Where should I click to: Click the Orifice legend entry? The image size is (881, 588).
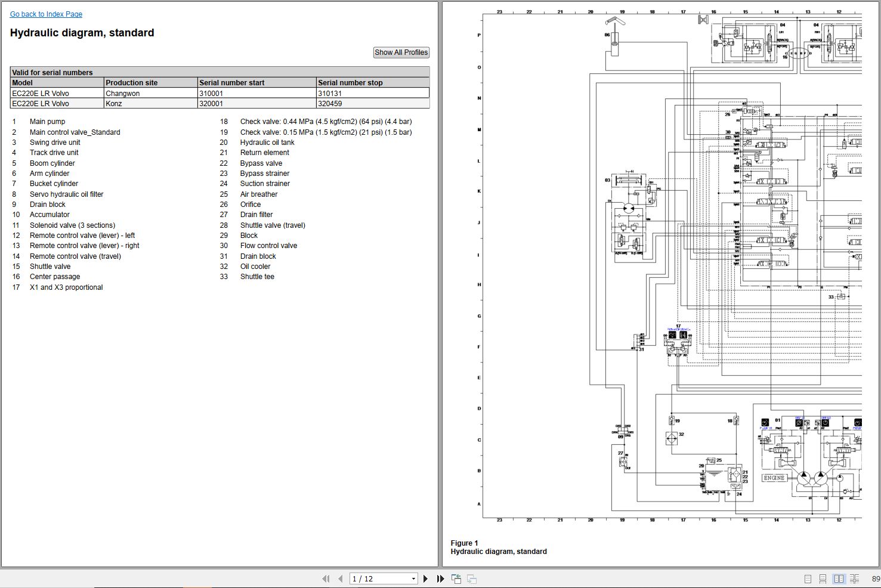(251, 205)
